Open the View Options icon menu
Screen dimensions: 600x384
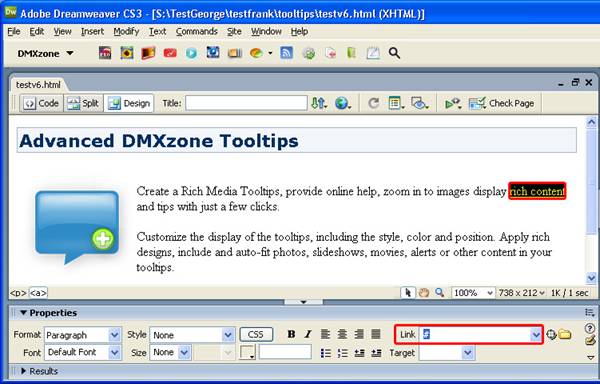coord(396,103)
